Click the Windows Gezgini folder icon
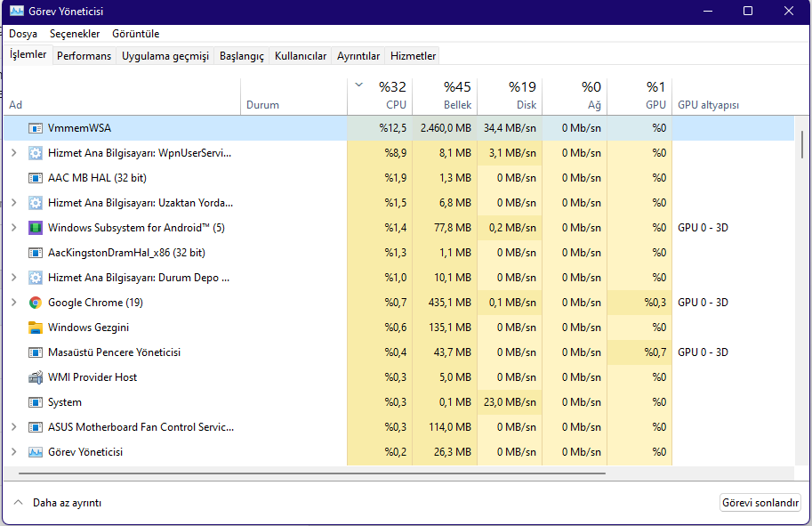The height and width of the screenshot is (526, 812). pos(36,328)
